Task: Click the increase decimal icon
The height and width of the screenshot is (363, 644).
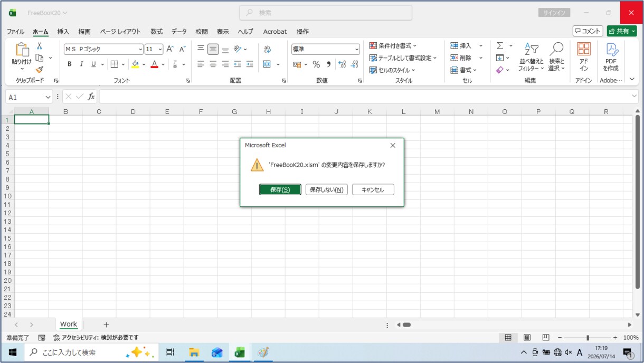Action: 342,64
